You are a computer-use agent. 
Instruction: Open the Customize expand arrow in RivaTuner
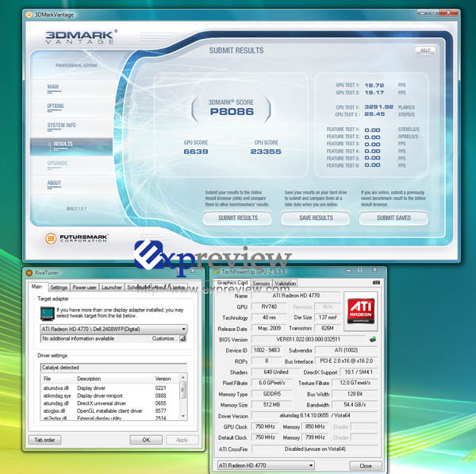182,338
